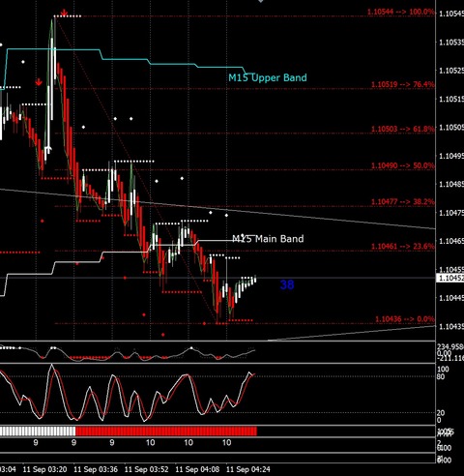The height and width of the screenshot is (476, 464).
Task: Click the red section of the trend bar
Action: click(x=166, y=431)
